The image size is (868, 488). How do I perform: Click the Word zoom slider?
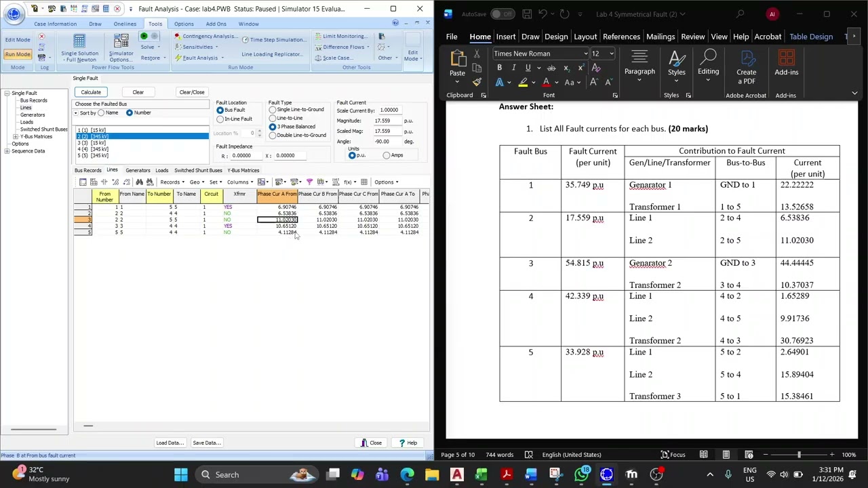point(799,455)
